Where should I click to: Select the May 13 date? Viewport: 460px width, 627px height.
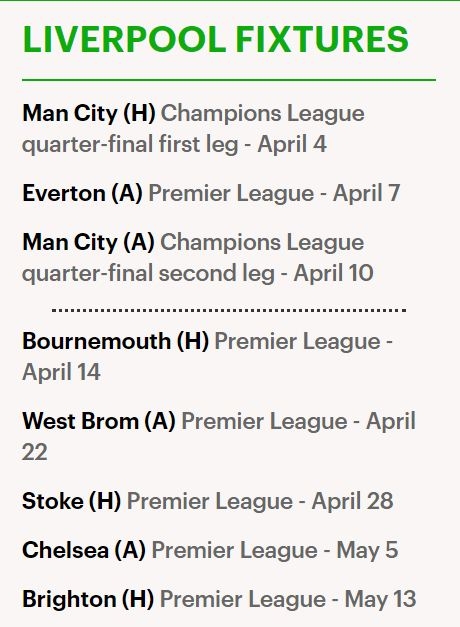point(380,599)
